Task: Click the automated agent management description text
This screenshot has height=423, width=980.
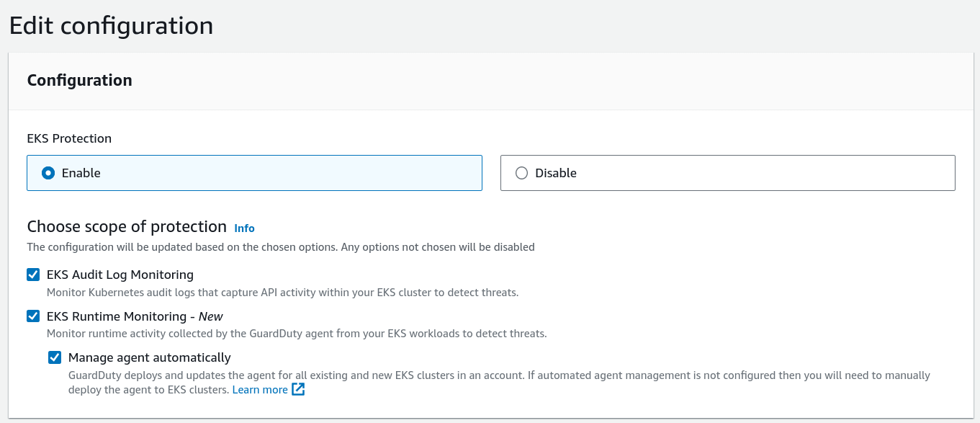Action: coord(499,375)
